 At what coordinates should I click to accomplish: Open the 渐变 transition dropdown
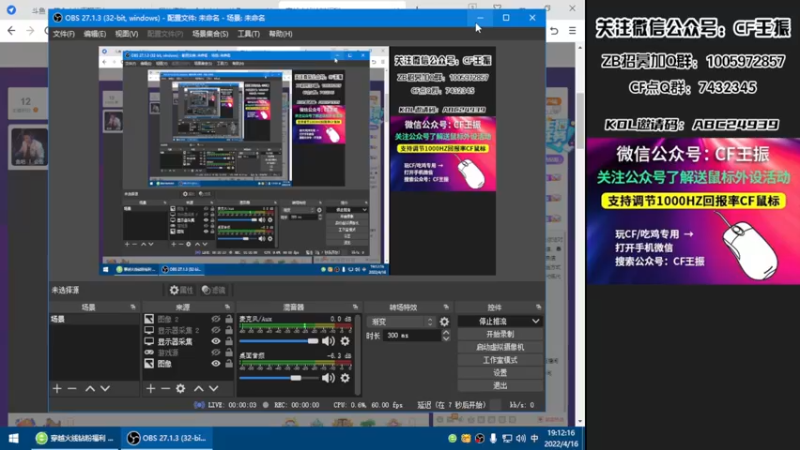[x=401, y=321]
